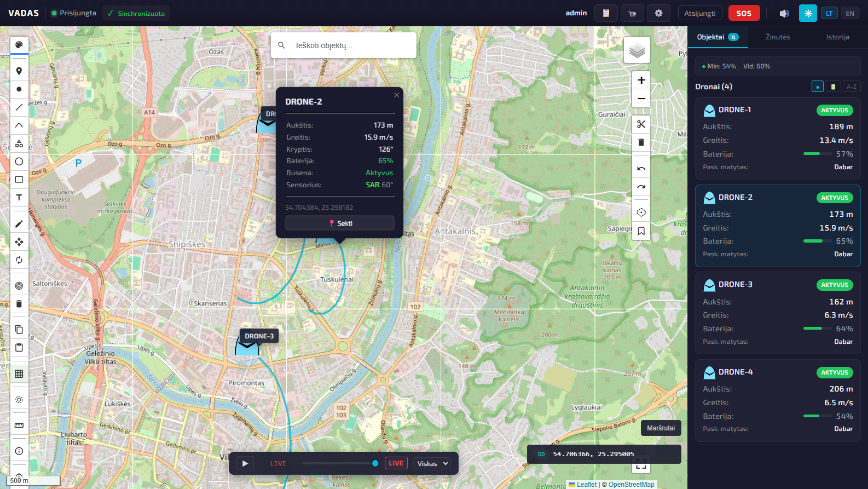Select the DRONE-4 card
This screenshot has height=489, width=868.
click(778, 401)
